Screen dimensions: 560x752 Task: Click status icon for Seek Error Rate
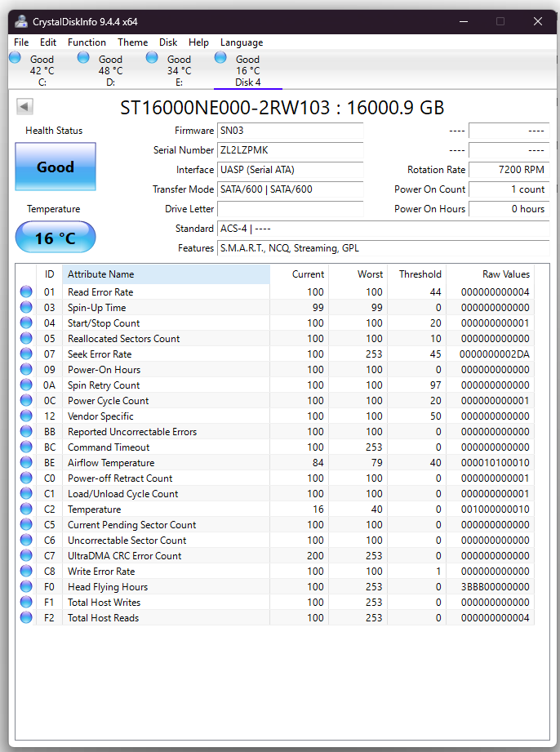click(x=26, y=354)
